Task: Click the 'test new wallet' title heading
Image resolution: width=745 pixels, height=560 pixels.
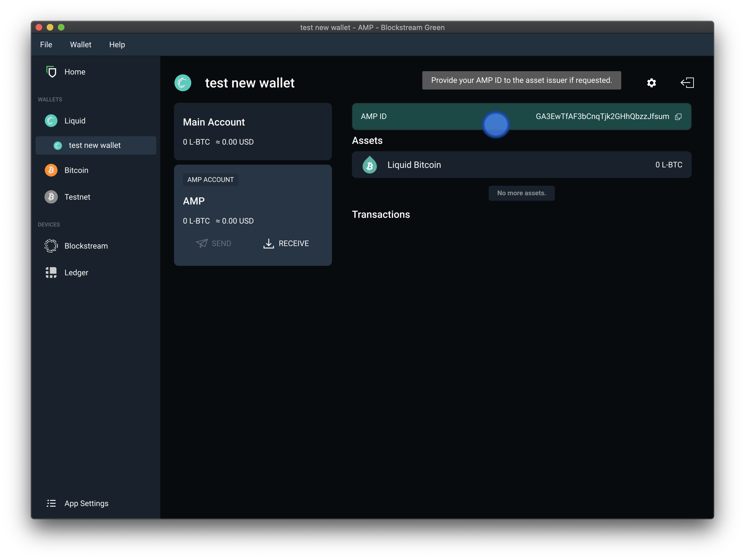Action: (x=250, y=83)
